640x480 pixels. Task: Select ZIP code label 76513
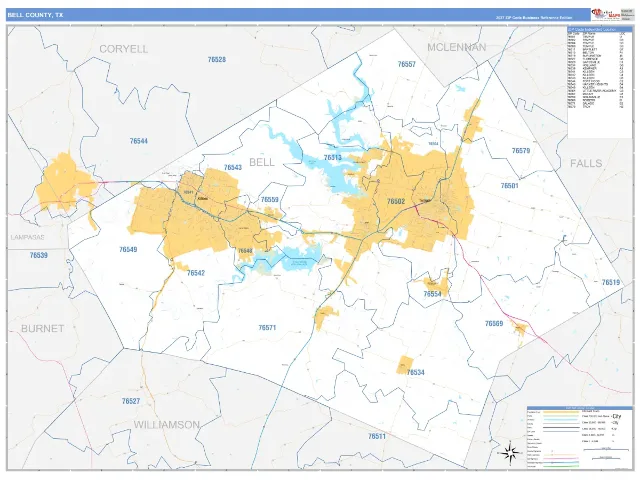tap(333, 158)
